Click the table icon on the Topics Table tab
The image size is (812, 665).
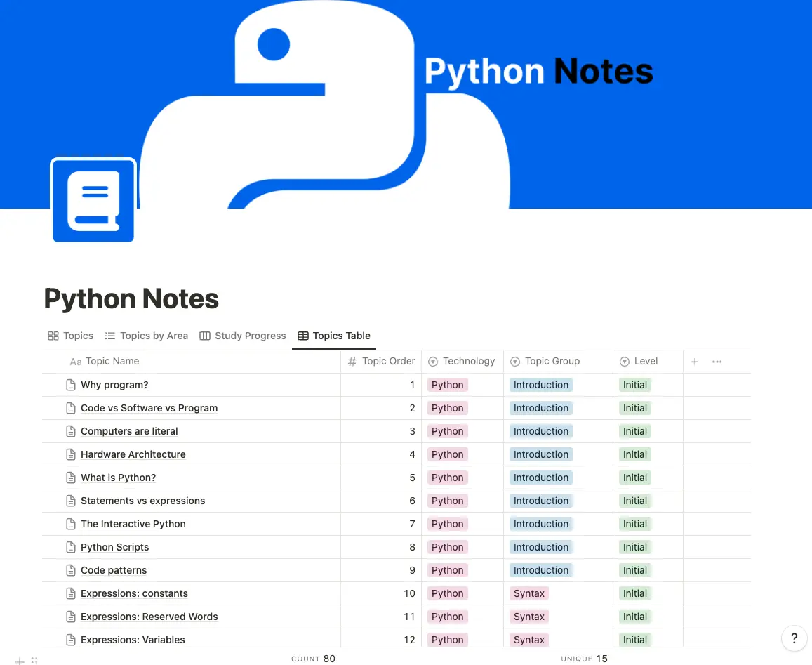pos(302,336)
